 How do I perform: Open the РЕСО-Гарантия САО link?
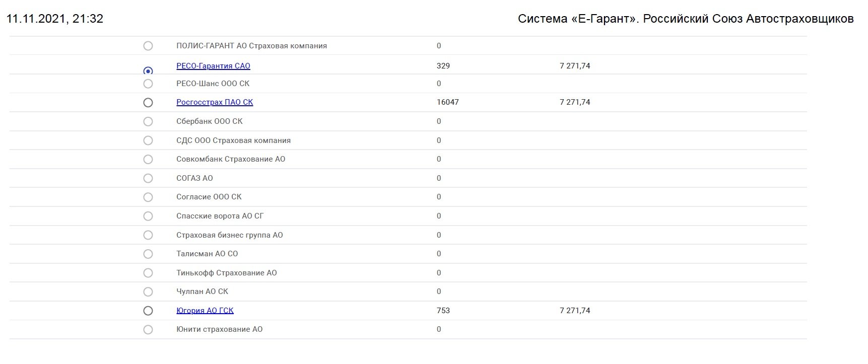point(213,66)
